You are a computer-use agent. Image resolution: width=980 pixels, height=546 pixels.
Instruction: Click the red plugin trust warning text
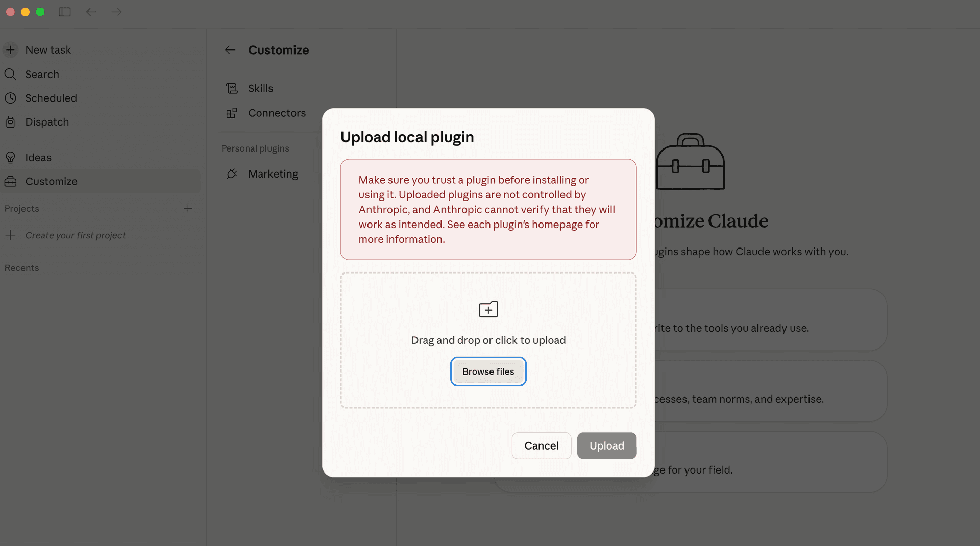pyautogui.click(x=487, y=209)
